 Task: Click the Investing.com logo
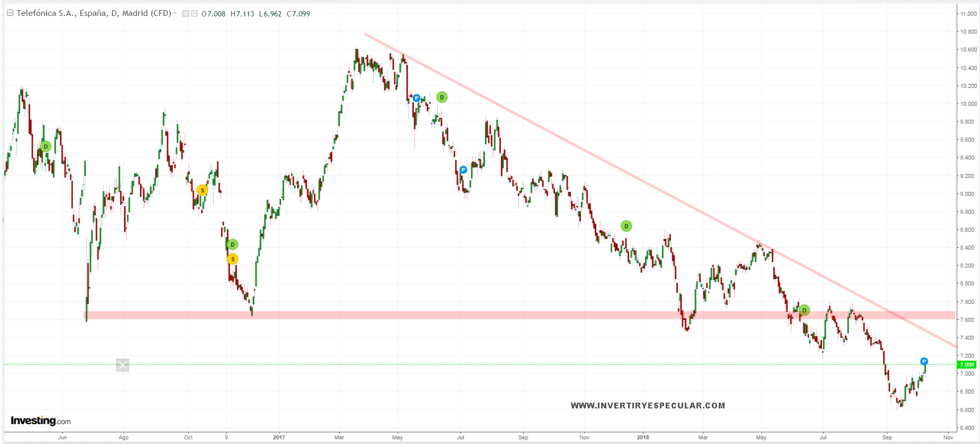(41, 421)
